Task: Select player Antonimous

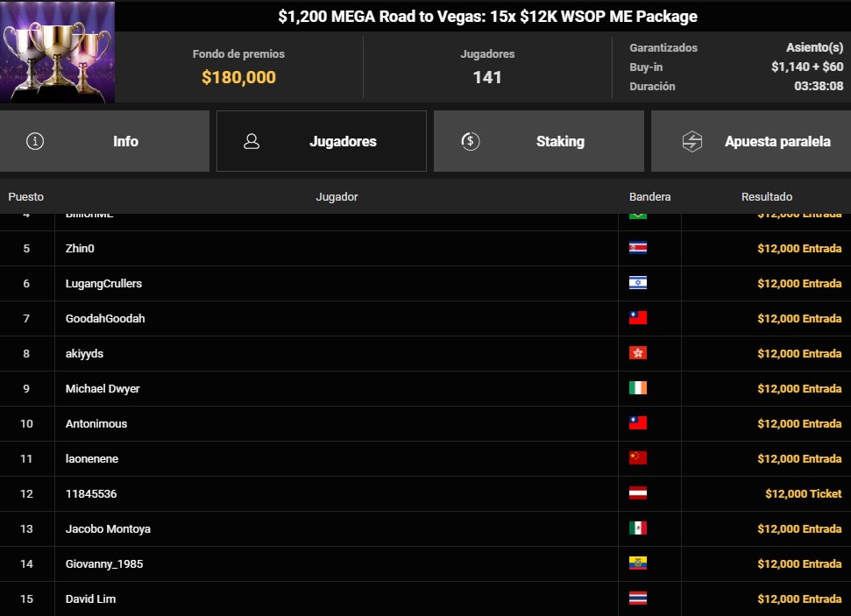Action: pyautogui.click(x=96, y=424)
